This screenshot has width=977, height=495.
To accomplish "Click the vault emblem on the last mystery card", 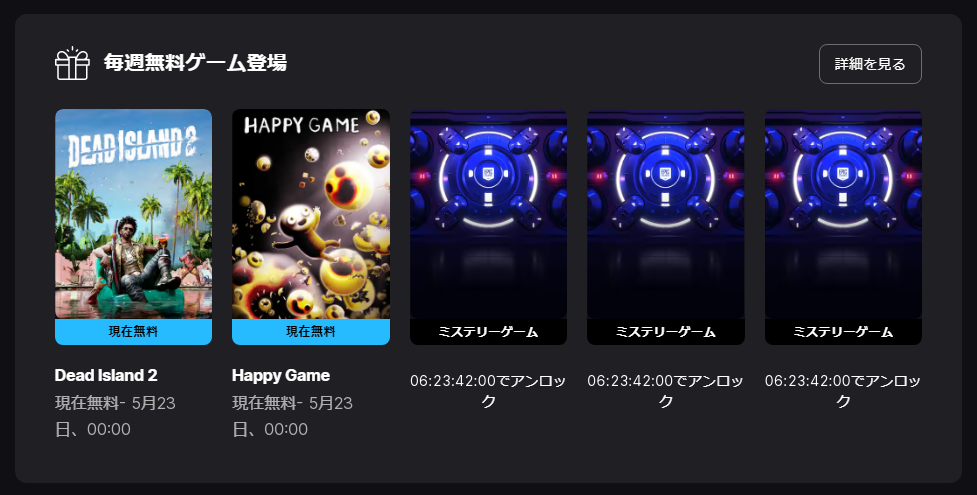I will [x=843, y=174].
